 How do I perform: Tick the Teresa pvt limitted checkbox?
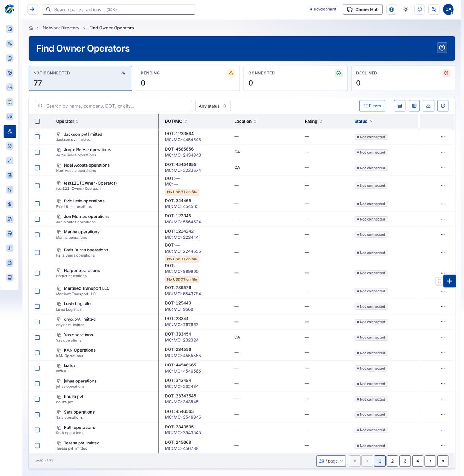pos(37,446)
